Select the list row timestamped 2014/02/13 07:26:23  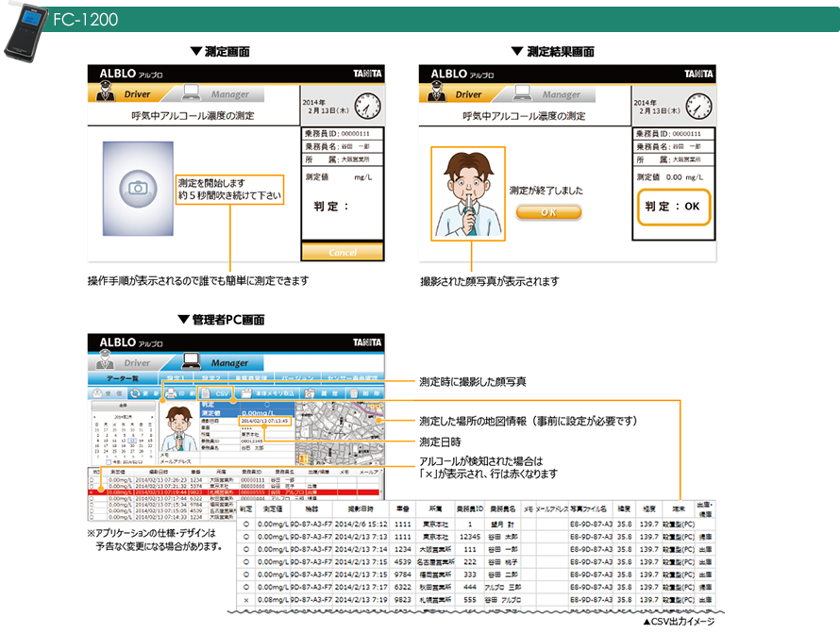click(235, 480)
